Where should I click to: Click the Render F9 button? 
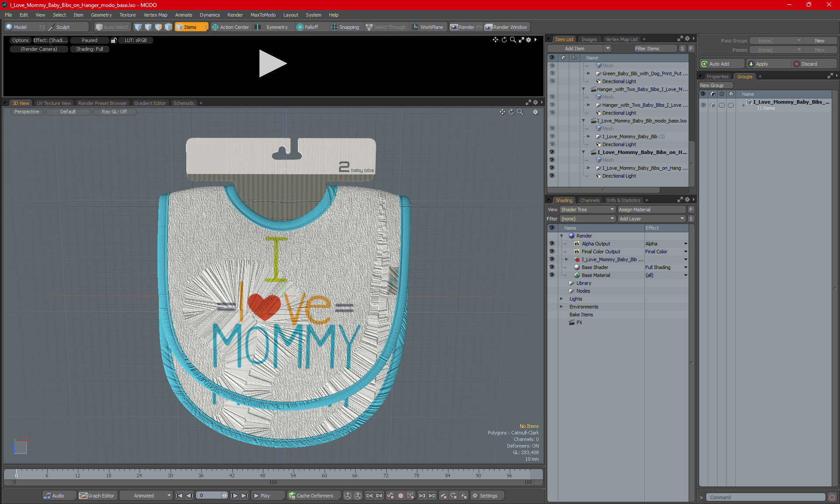pos(466,27)
